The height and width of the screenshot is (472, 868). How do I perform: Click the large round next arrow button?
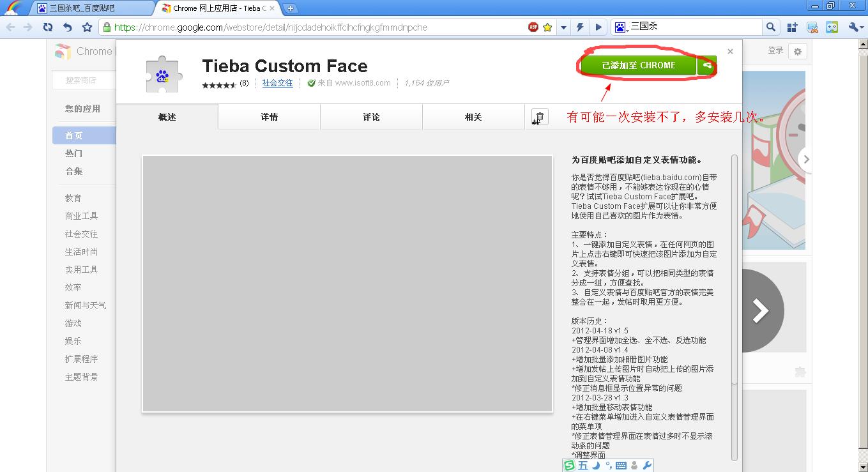(x=761, y=311)
